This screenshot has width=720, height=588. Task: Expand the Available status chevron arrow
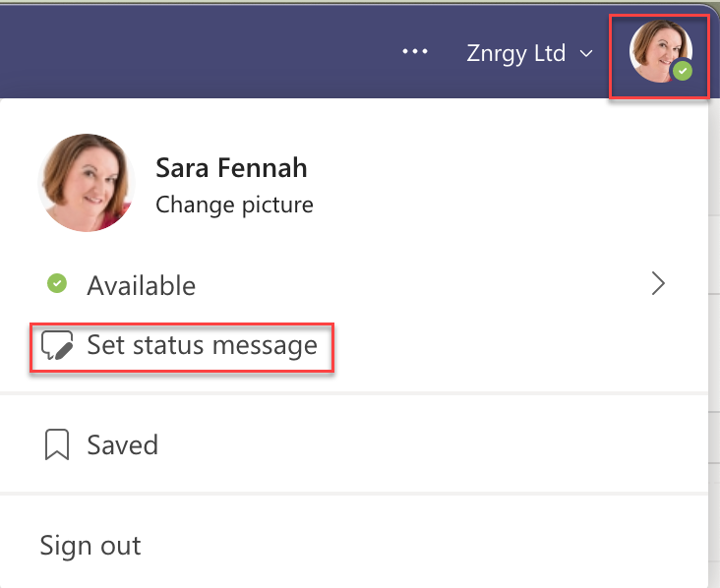[659, 284]
